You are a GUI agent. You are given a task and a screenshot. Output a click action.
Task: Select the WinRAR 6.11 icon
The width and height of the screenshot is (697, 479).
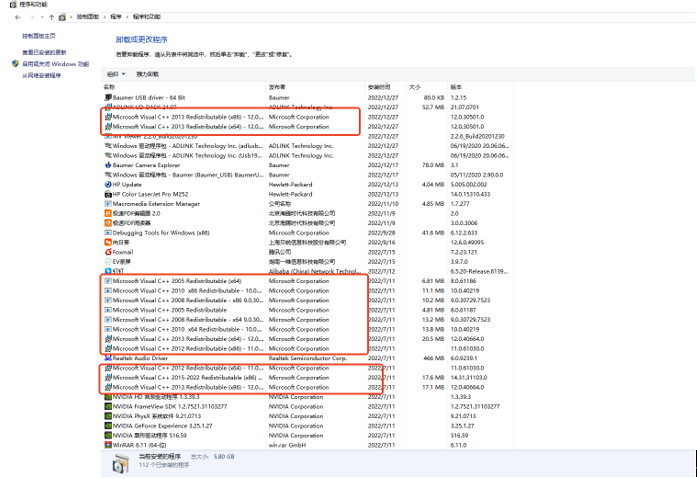pyautogui.click(x=108, y=445)
